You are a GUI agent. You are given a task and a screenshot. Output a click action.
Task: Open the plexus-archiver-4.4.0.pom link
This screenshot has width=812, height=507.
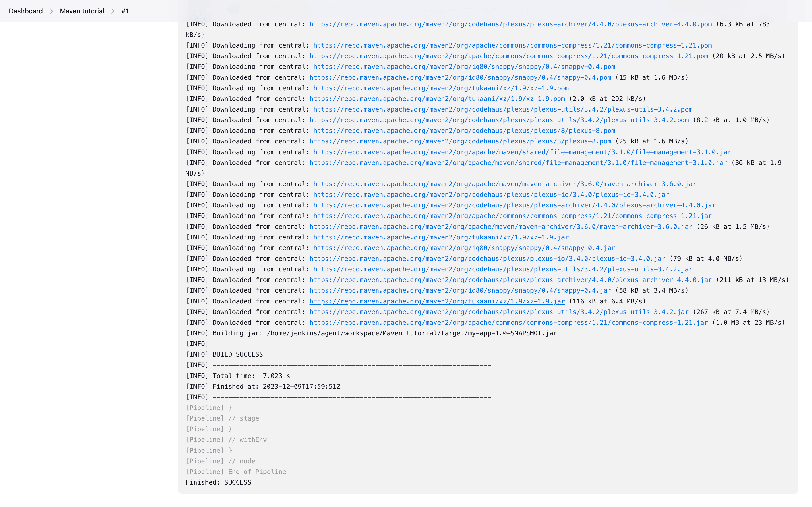[x=510, y=24]
